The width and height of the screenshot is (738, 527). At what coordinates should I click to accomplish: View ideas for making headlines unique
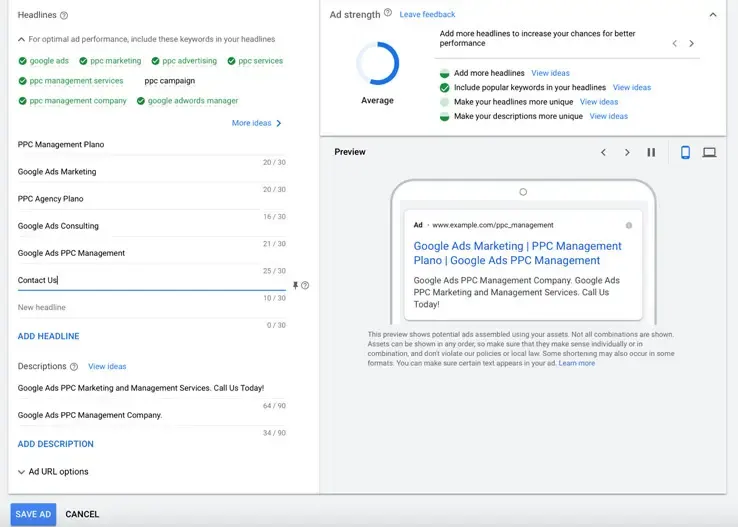(599, 102)
